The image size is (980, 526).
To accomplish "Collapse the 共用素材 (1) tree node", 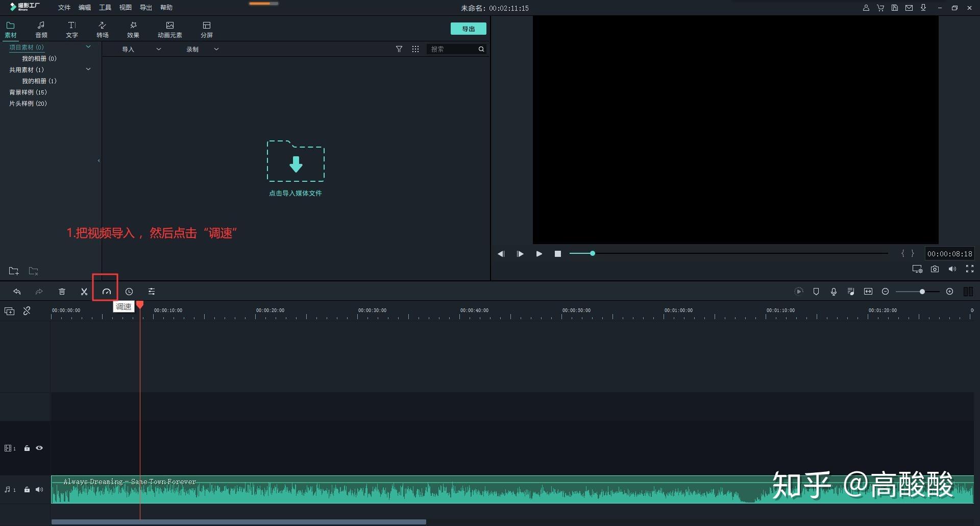I will [88, 69].
